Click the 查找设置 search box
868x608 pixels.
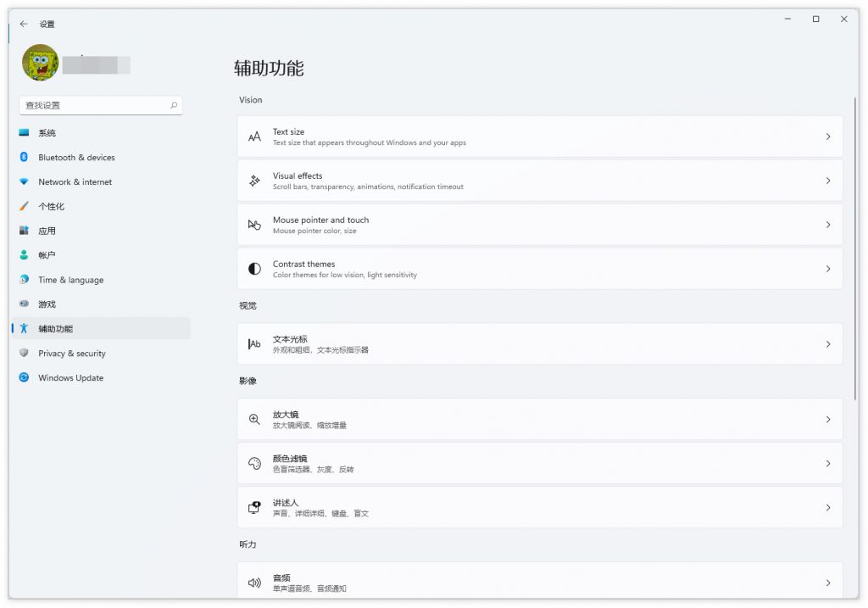[93, 105]
